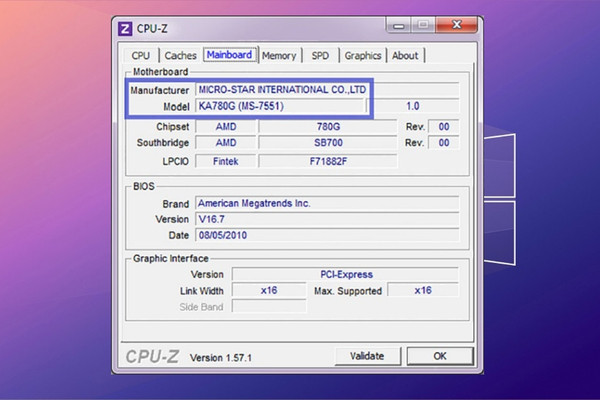The height and width of the screenshot is (400, 600).
Task: Click the model revision value 1.0
Action: click(x=413, y=106)
